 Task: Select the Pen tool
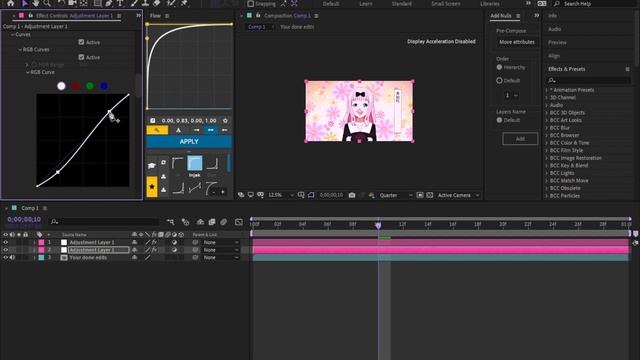pyautogui.click(x=109, y=3)
